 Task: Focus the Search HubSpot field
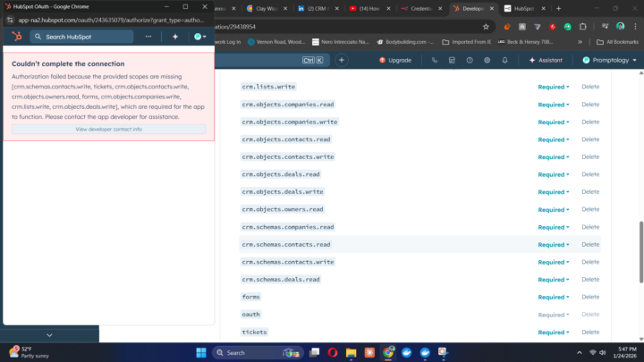coord(81,37)
